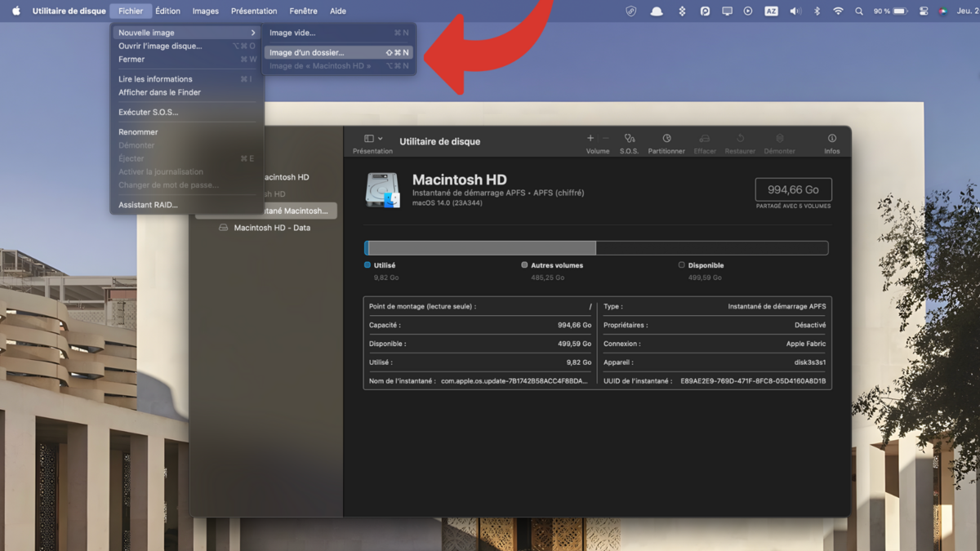Open Siri from the menu bar
This screenshot has height=551, width=980.
click(943, 11)
